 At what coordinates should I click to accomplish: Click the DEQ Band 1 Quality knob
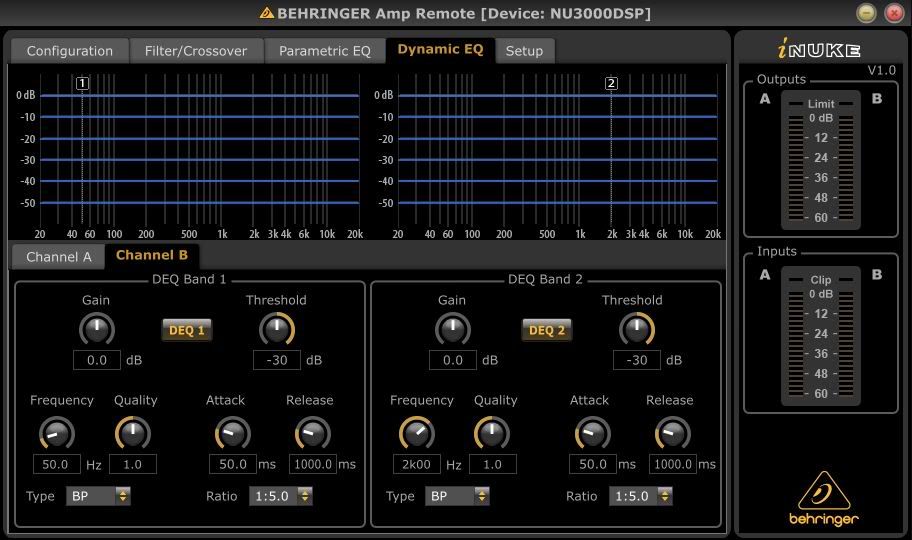coord(133,433)
